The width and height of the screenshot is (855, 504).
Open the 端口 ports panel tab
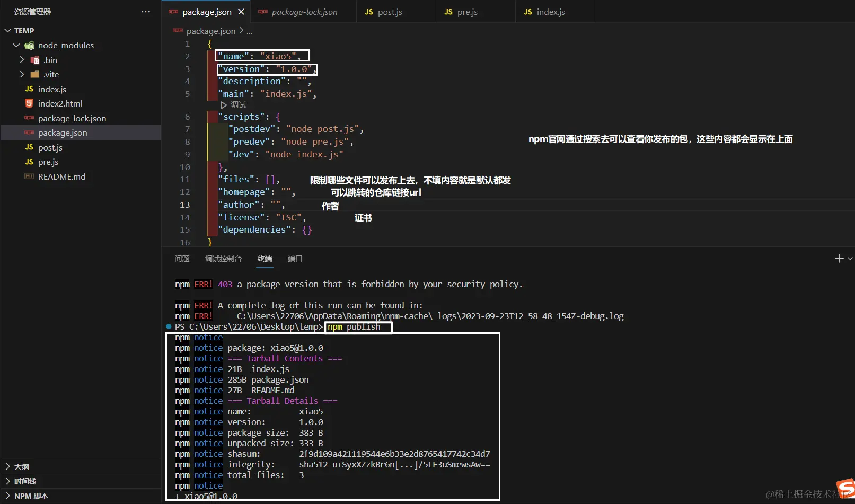295,259
